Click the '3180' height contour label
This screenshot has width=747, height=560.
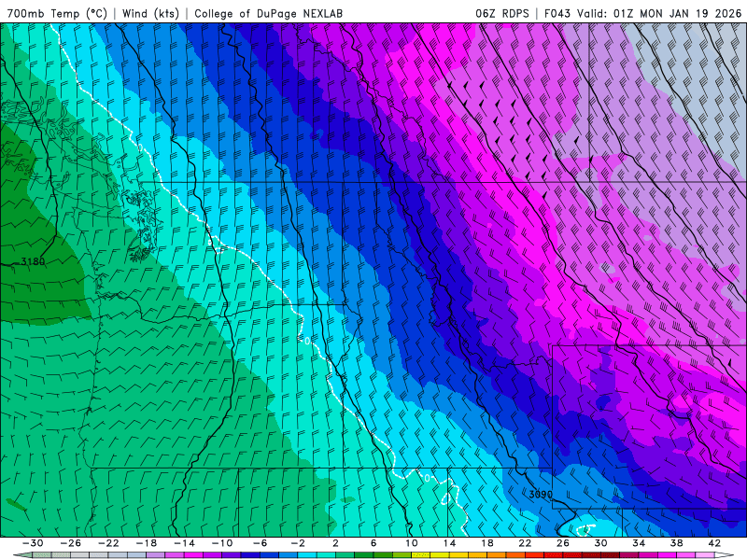coord(33,261)
